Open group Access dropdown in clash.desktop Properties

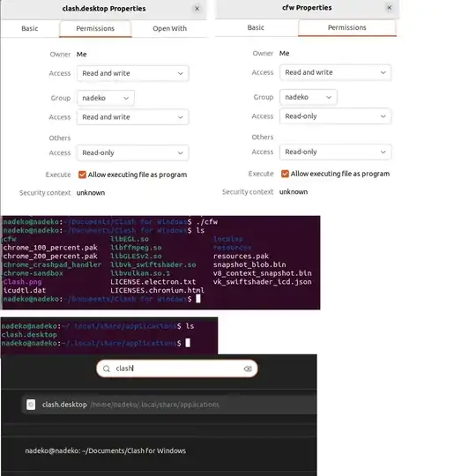pyautogui.click(x=132, y=117)
